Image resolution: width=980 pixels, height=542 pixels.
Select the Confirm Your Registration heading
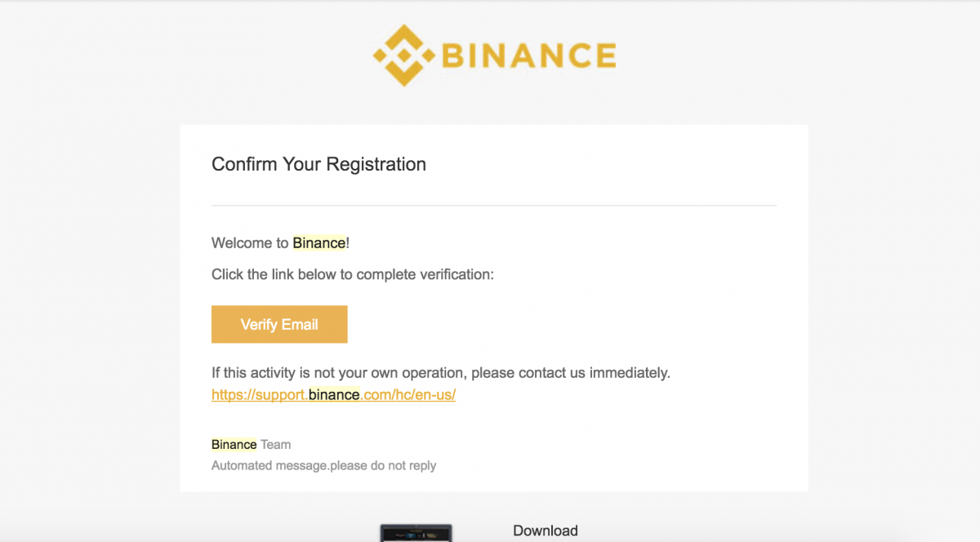(x=318, y=164)
